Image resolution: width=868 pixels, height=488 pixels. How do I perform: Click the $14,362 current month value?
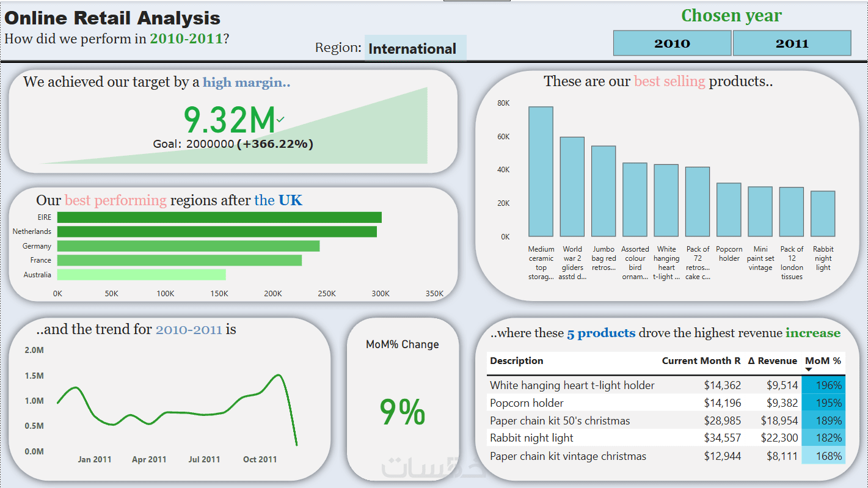[721, 385]
